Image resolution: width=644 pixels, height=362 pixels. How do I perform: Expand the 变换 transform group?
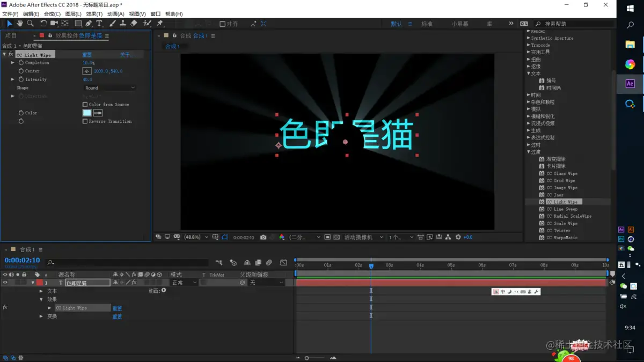tap(41, 316)
